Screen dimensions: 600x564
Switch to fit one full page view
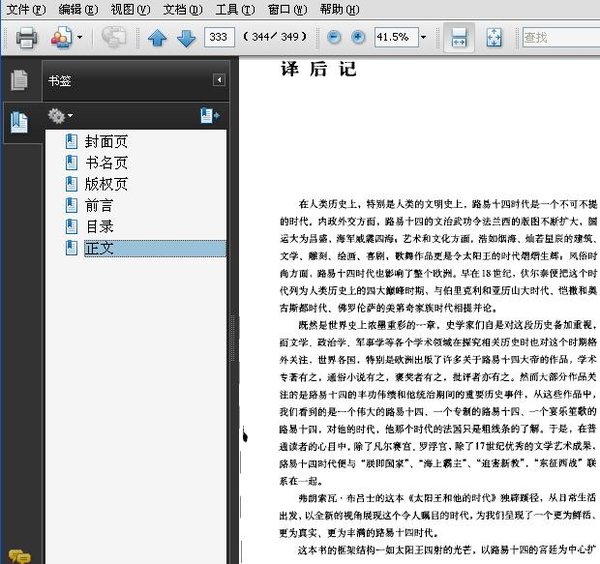pos(494,38)
